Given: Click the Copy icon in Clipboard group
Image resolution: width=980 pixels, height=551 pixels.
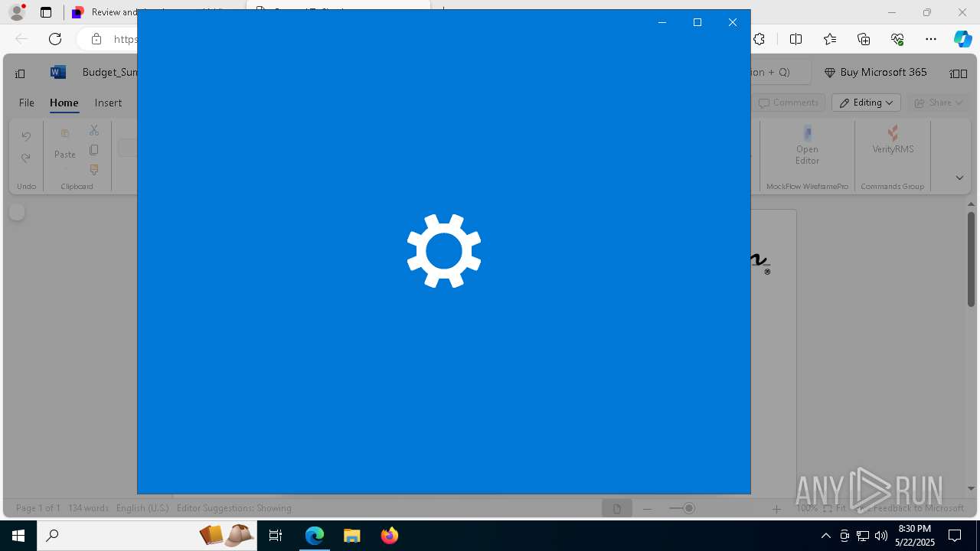Looking at the screenshot, I should (x=94, y=150).
